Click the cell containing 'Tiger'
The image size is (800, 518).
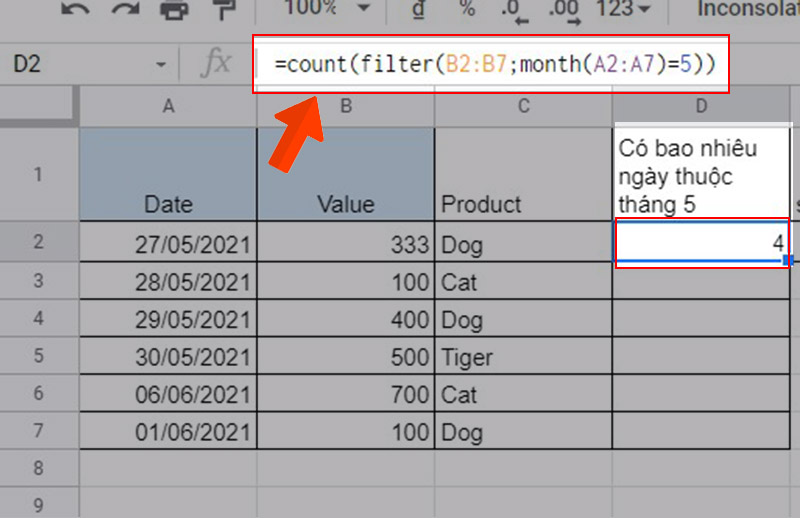[523, 358]
